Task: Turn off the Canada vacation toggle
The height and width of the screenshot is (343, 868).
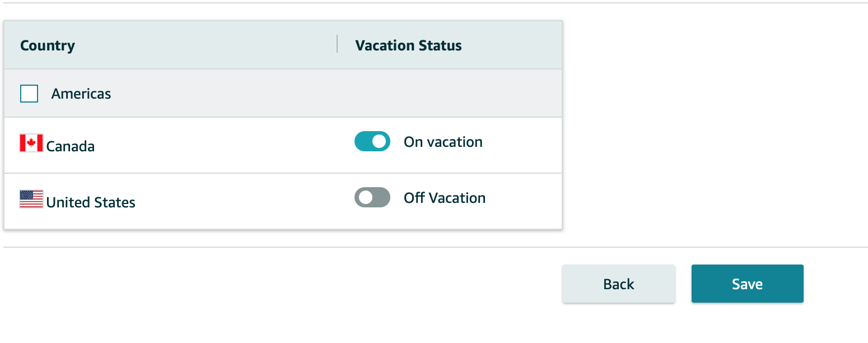Action: point(372,141)
